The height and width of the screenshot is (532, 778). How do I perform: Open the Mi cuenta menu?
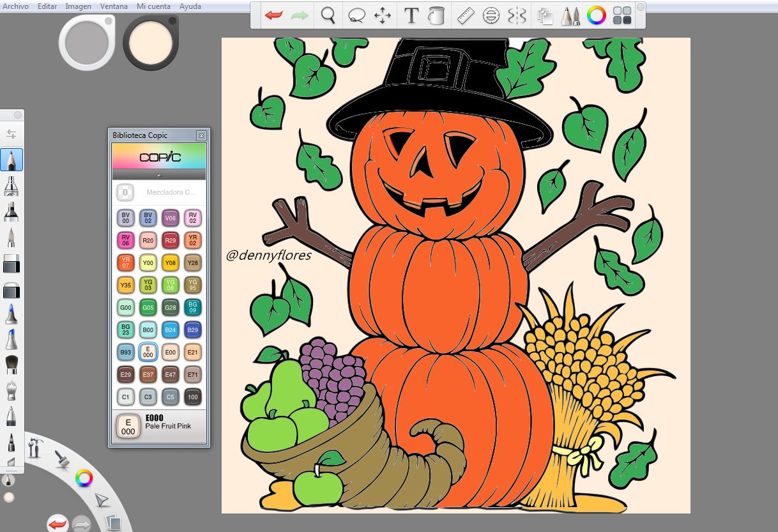153,6
